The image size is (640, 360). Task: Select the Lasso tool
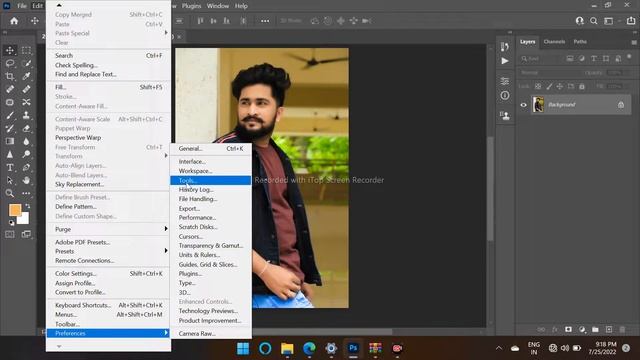[x=10, y=63]
